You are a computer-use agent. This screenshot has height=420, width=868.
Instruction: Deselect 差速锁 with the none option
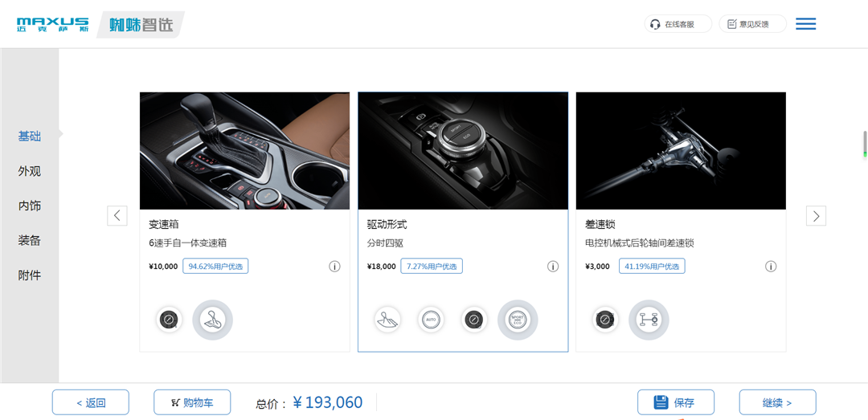pos(605,320)
